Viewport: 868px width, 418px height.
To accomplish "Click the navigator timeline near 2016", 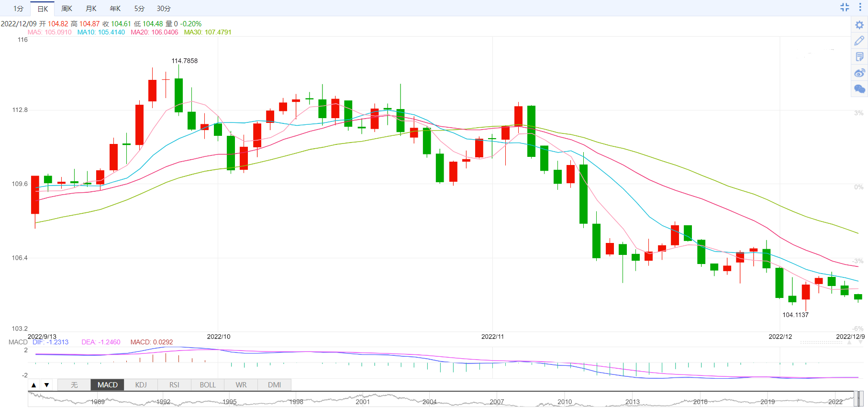I will (x=701, y=402).
